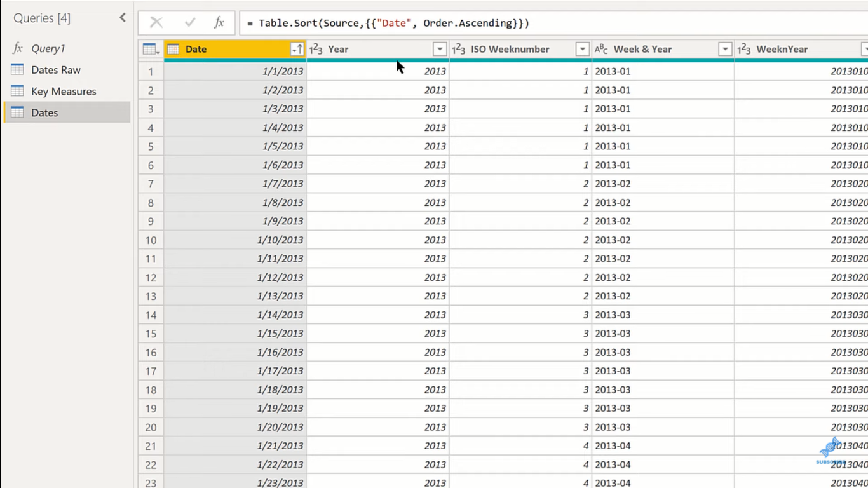Select the Date column header
The image size is (868, 488).
[x=235, y=49]
